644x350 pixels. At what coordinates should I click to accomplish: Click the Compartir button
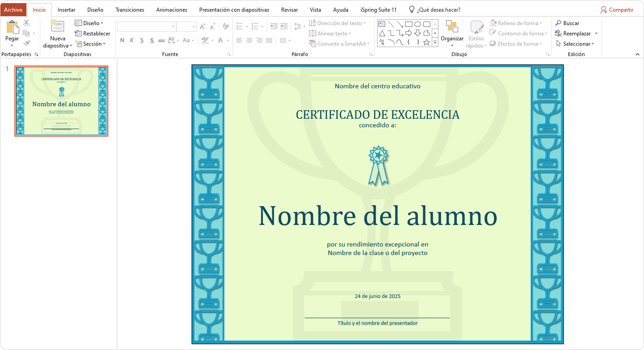click(617, 10)
